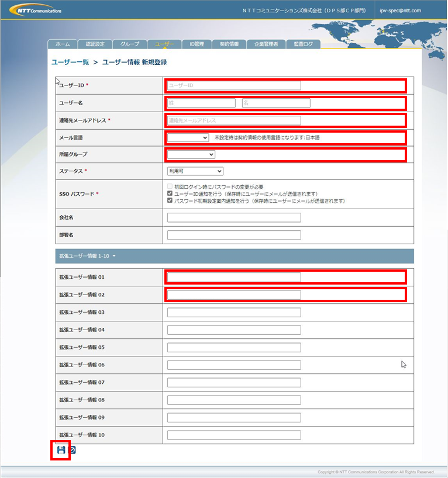Click the 拡張ユーザー情報 06 field
The height and width of the screenshot is (478, 448).
pos(234,365)
